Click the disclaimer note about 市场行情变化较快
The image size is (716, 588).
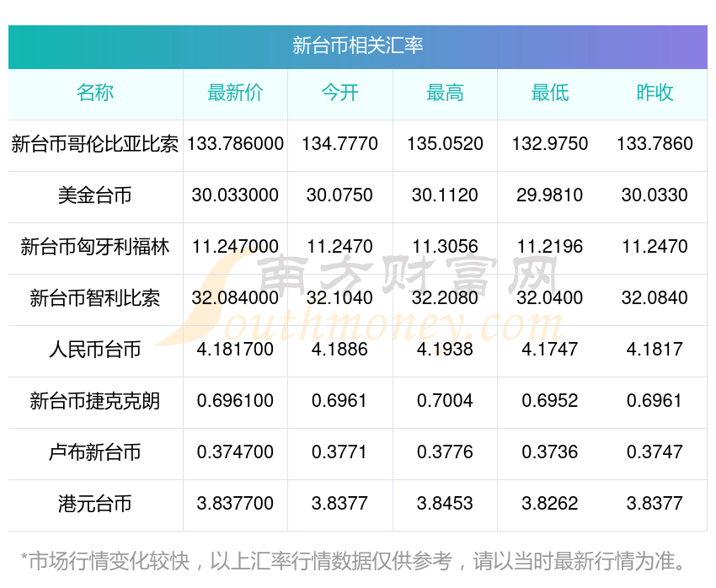click(352, 561)
